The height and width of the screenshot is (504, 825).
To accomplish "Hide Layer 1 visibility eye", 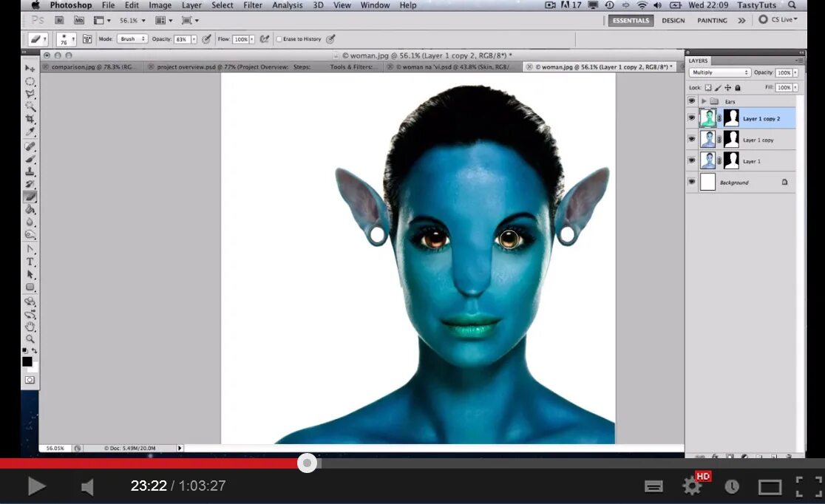I will click(x=692, y=160).
